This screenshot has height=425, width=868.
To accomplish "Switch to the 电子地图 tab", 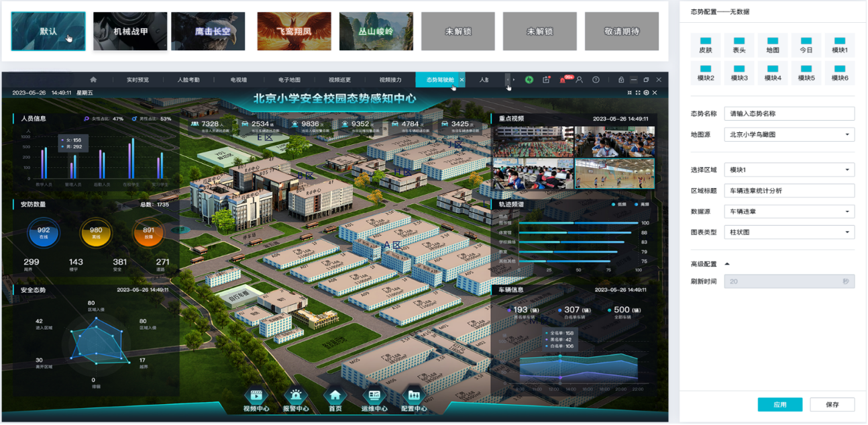I will (x=290, y=80).
